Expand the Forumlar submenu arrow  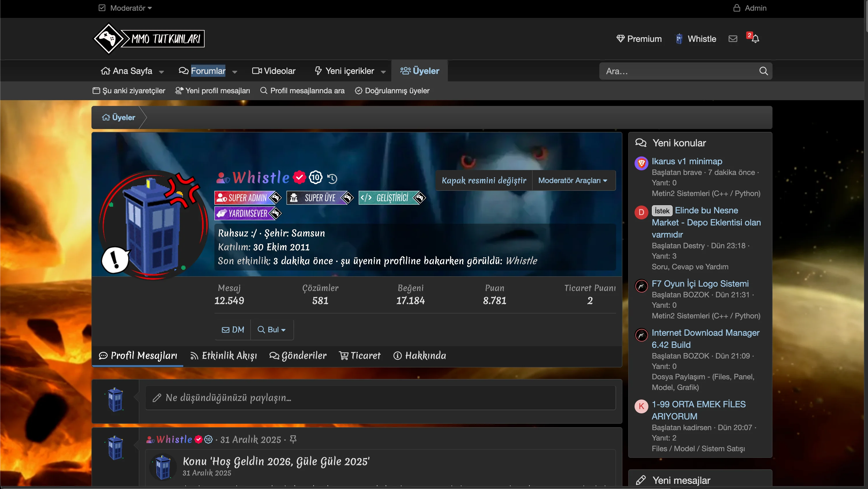click(x=235, y=72)
